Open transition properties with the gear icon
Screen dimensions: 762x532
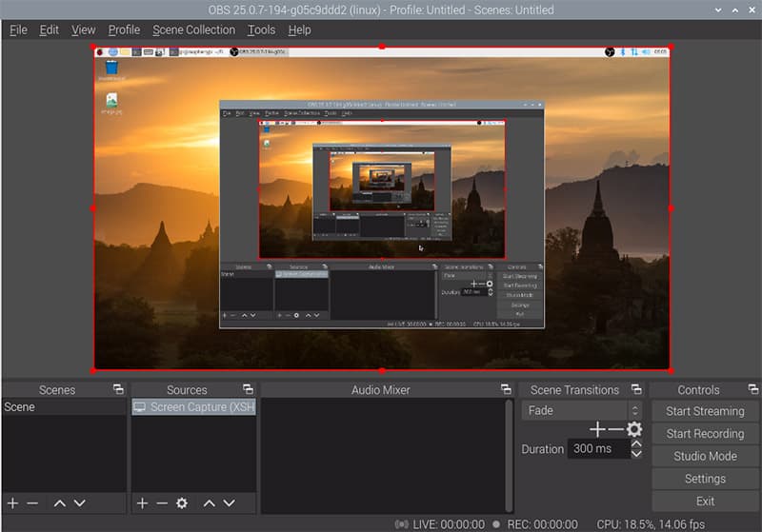tap(634, 429)
